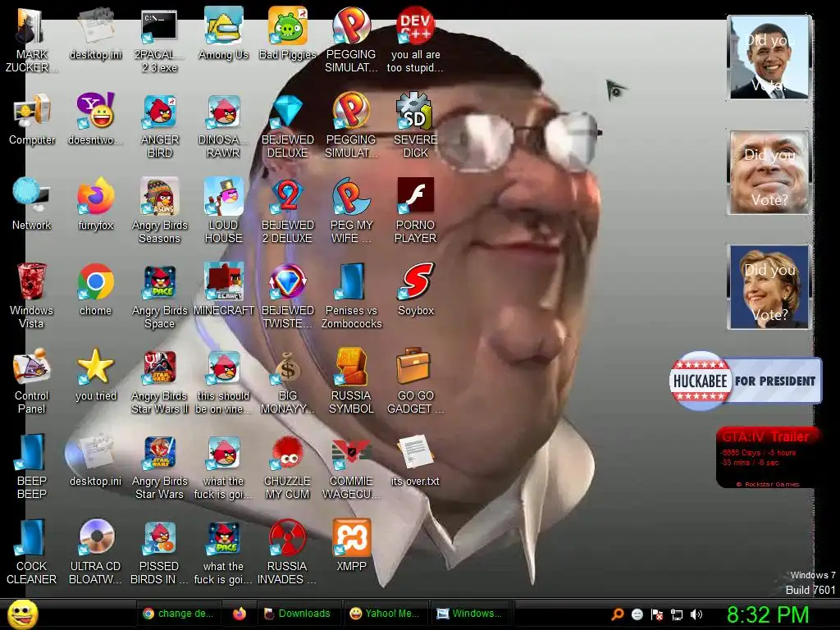
Task: Click the Huckabee For President gadget
Action: tap(745, 381)
